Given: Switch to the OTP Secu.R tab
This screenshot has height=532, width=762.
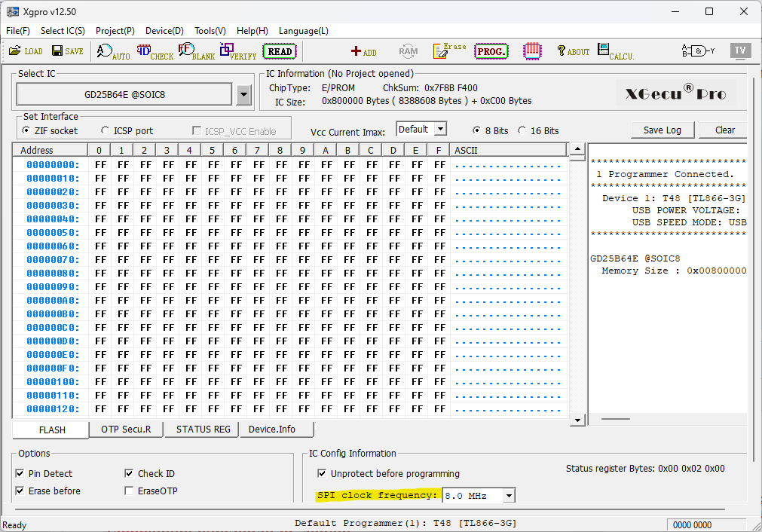Looking at the screenshot, I should click(x=126, y=430).
